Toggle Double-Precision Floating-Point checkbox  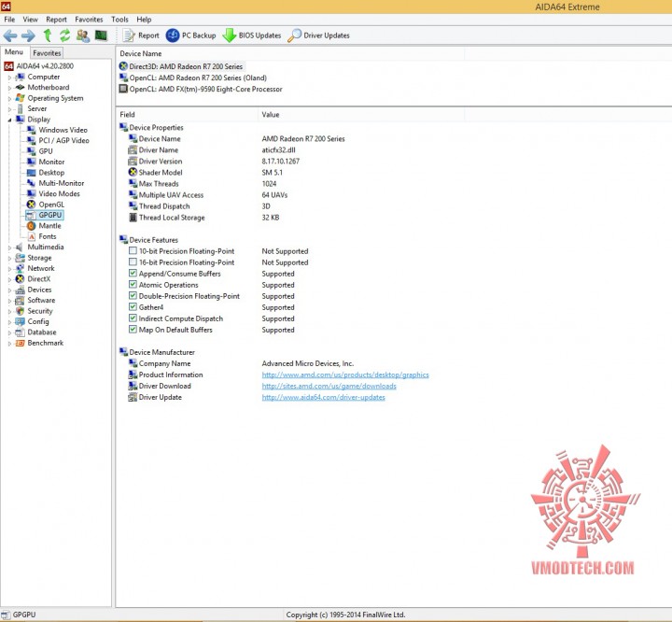tap(133, 296)
